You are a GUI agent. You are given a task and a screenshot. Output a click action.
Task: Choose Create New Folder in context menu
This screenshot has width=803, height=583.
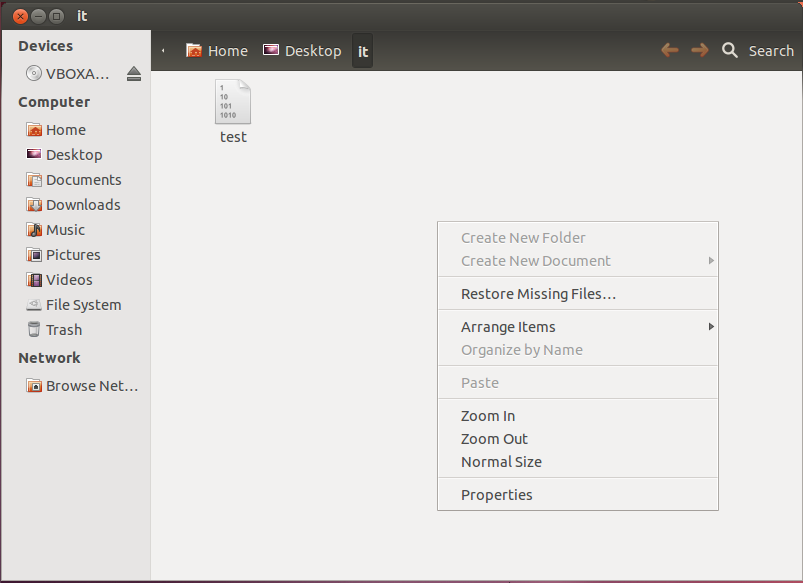coord(578,238)
